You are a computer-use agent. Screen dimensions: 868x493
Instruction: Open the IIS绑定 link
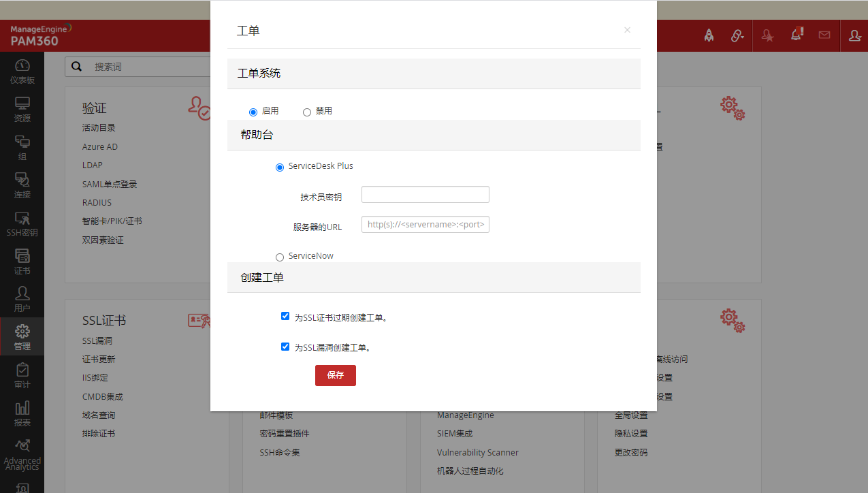[95, 377]
